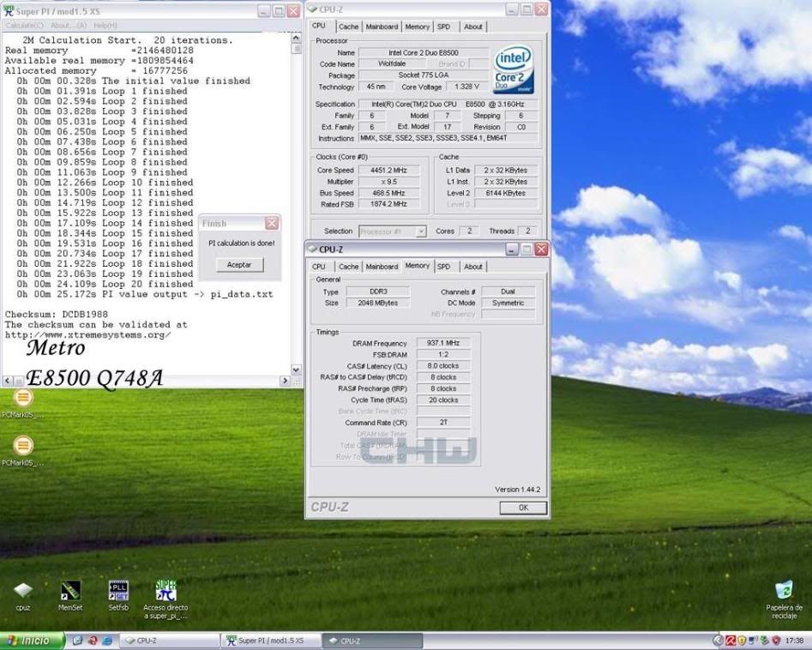Open the Calculate menu in Super PI
Viewport: 812px width, 650px height.
tap(24, 25)
